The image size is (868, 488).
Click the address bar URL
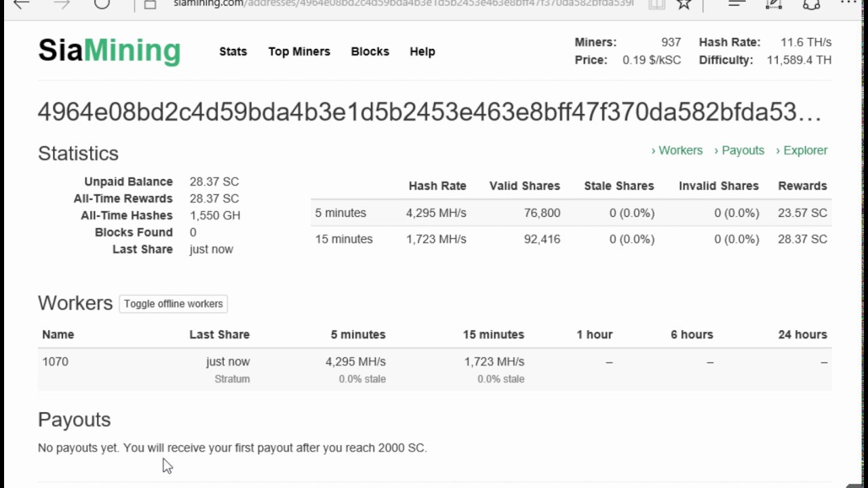coord(403,4)
